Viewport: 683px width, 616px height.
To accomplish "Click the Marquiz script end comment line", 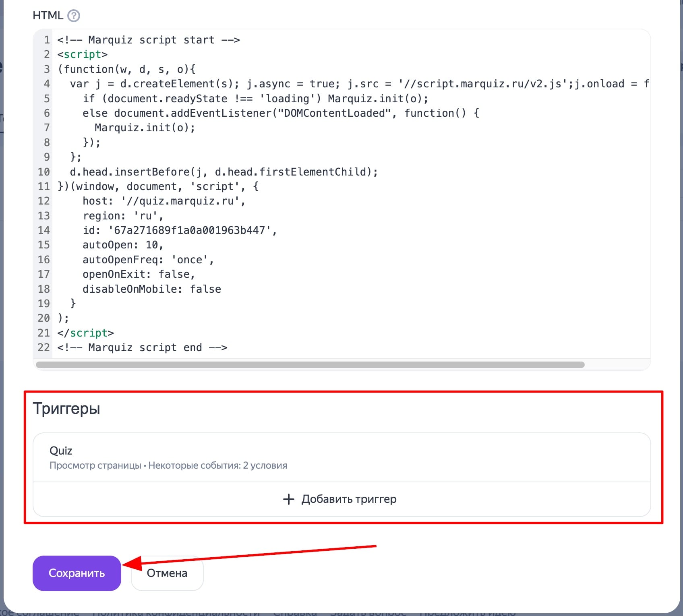I will click(142, 347).
